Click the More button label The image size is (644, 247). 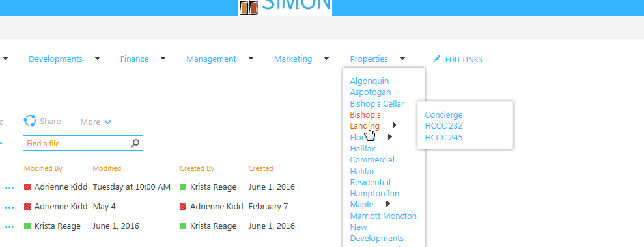click(91, 122)
